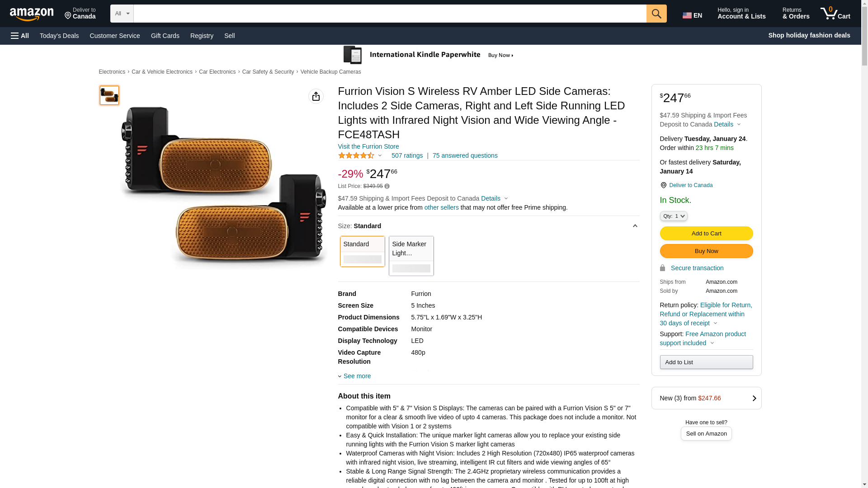
Task: Click the Amazon logo
Action: (x=32, y=14)
